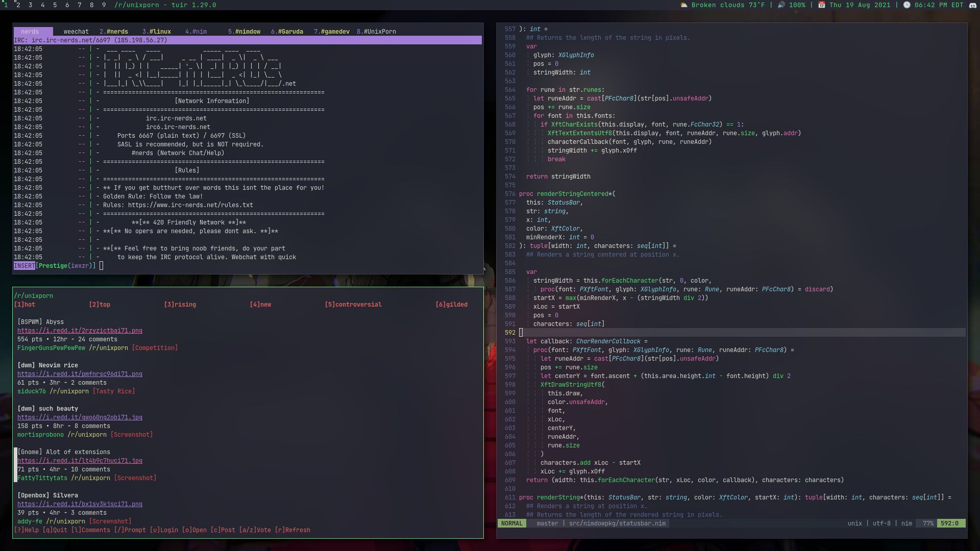Click the broken clouds weather icon

[x=683, y=5]
